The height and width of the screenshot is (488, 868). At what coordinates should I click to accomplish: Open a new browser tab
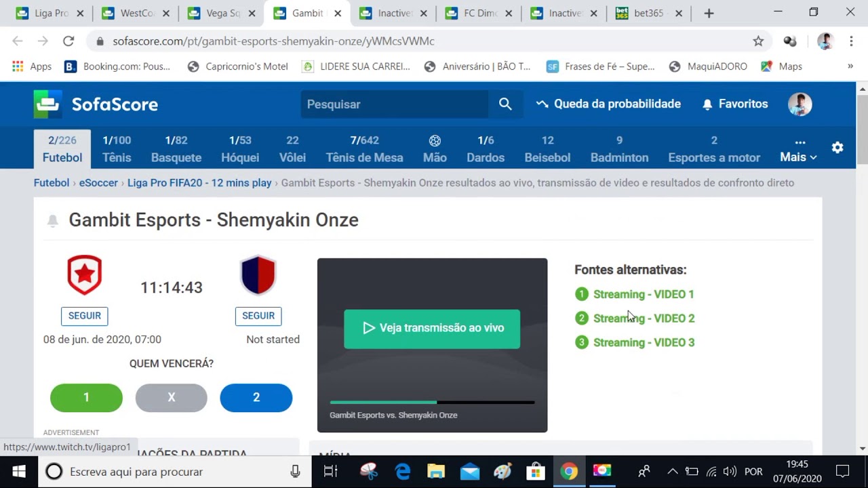click(709, 13)
